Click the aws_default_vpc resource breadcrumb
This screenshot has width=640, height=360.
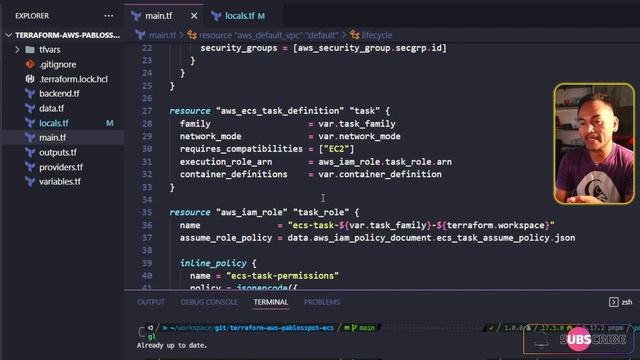[269, 36]
